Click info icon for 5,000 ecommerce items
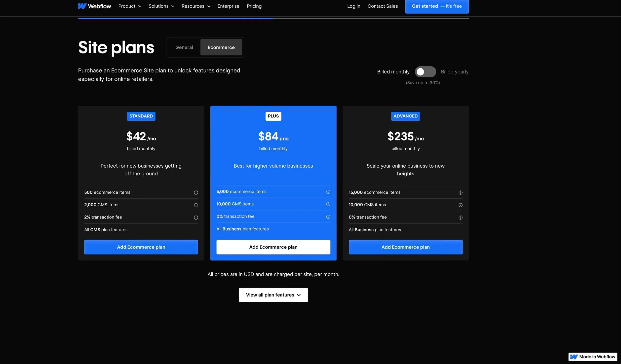 click(x=328, y=192)
